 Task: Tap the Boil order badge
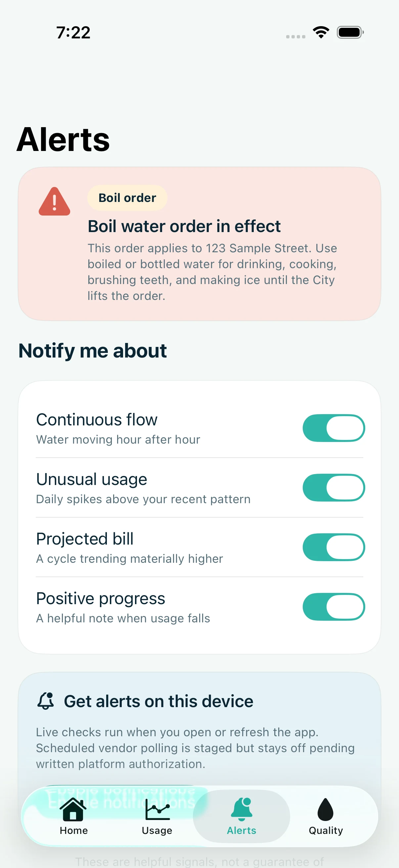pos(127,198)
